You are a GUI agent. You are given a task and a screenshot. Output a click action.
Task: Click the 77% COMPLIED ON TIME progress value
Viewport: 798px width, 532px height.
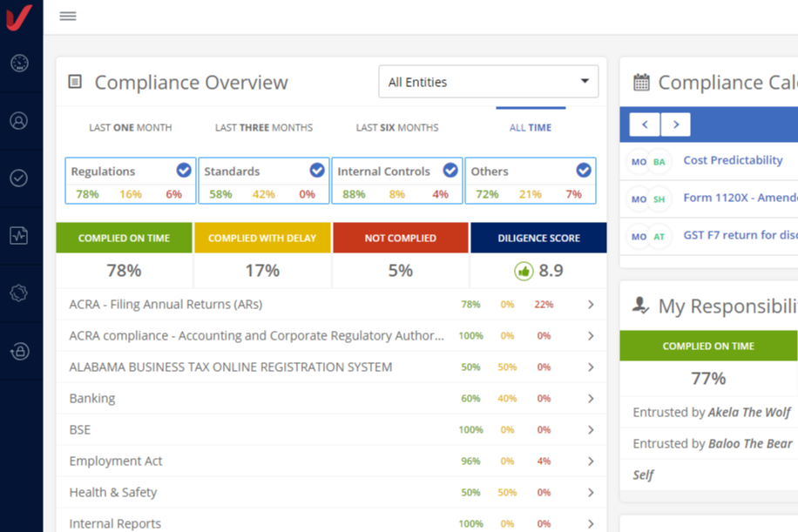707,378
